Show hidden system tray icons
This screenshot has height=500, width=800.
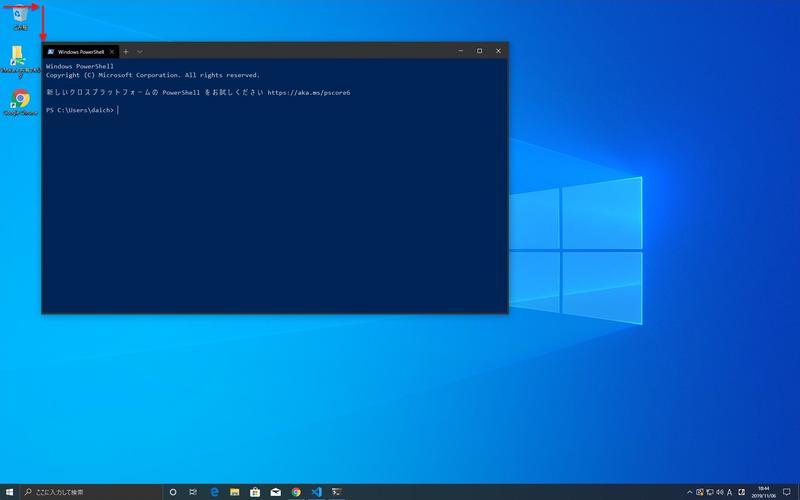click(690, 492)
